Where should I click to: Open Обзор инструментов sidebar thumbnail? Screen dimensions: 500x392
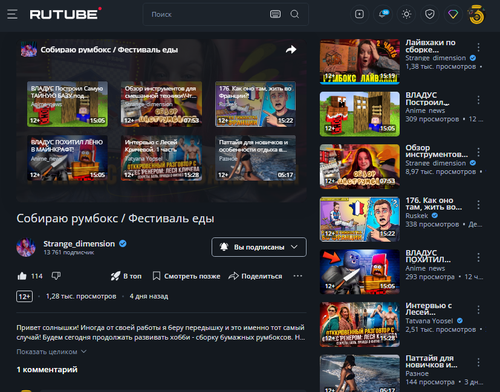360,167
